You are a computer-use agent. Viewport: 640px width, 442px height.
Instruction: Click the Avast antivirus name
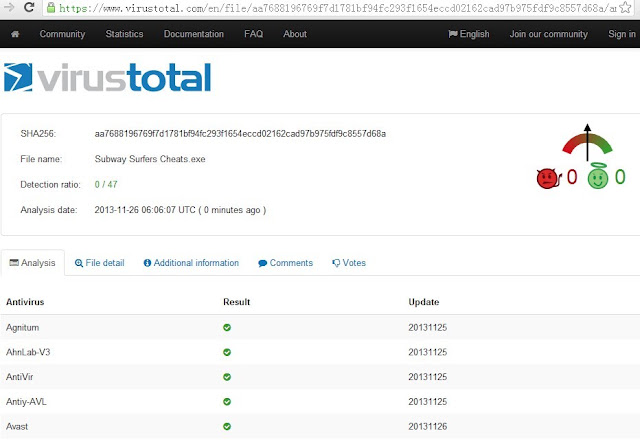coord(17,426)
